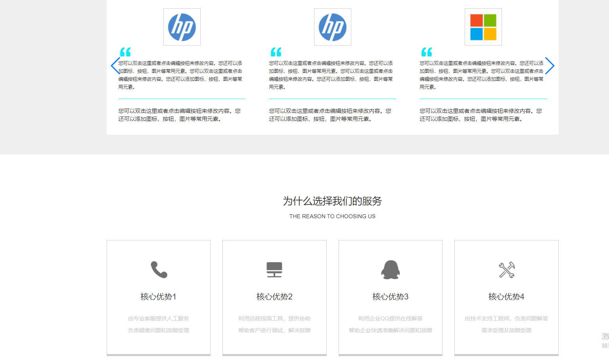Click the crossed tools icon above 核心优势4
This screenshot has height=364, width=609.
click(506, 270)
